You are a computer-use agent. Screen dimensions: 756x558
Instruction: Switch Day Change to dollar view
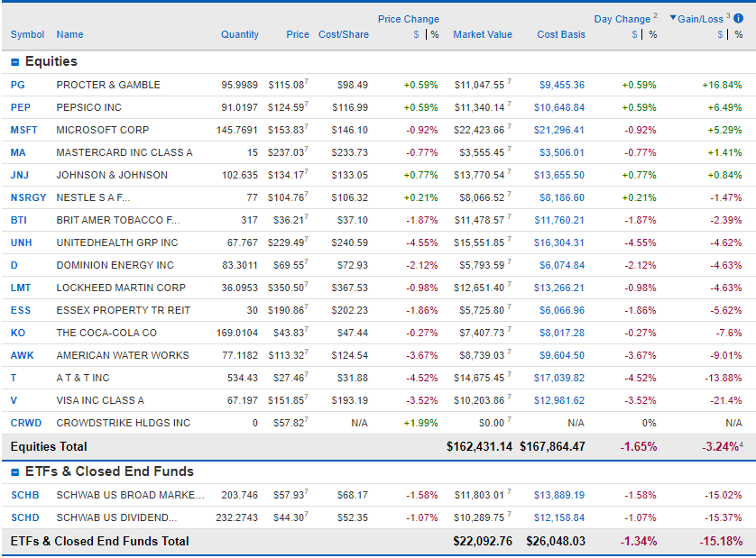click(634, 34)
